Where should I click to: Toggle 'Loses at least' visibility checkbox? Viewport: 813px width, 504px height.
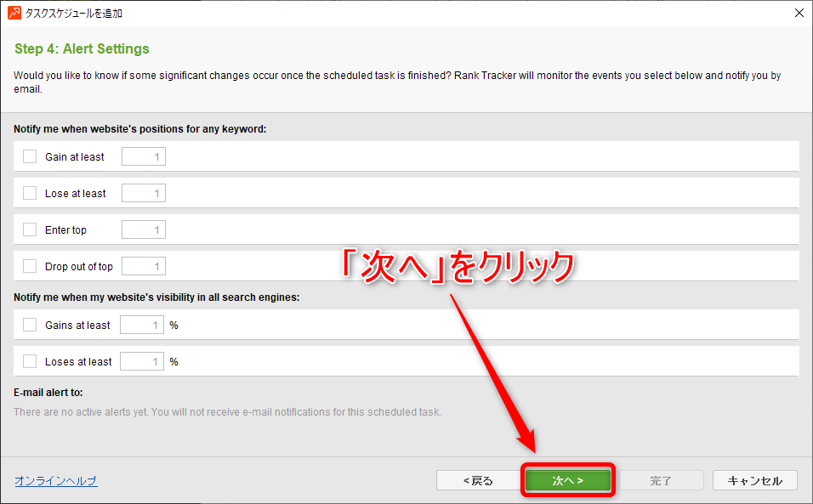[30, 361]
